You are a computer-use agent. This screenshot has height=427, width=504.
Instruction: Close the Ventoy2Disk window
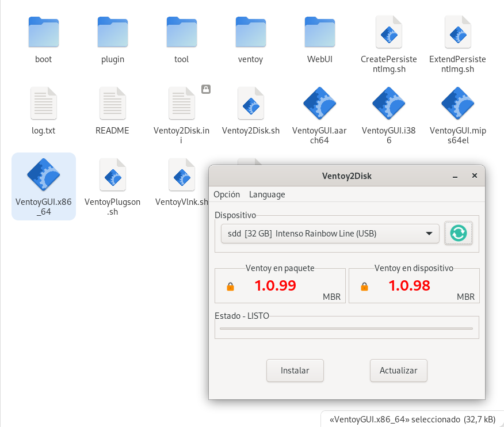[475, 176]
